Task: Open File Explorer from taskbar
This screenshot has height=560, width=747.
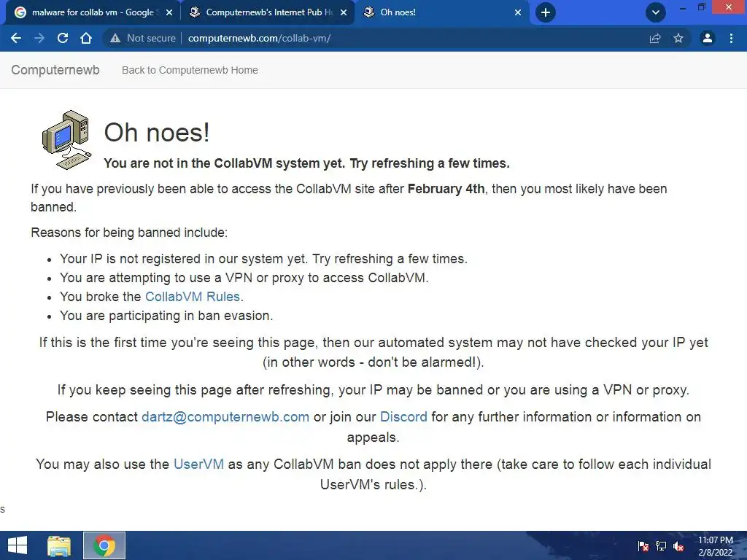Action: tap(59, 545)
